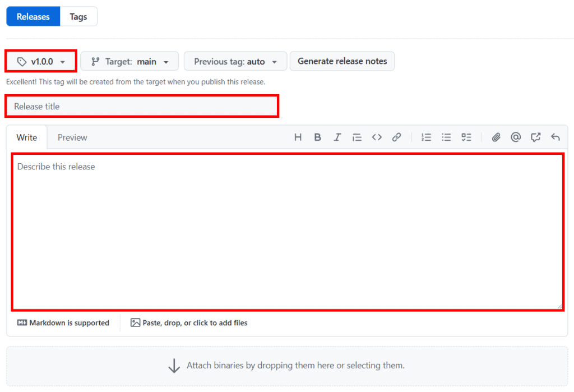The width and height of the screenshot is (574, 392).
Task: Attach a file using the paperclip icon
Action: [496, 137]
